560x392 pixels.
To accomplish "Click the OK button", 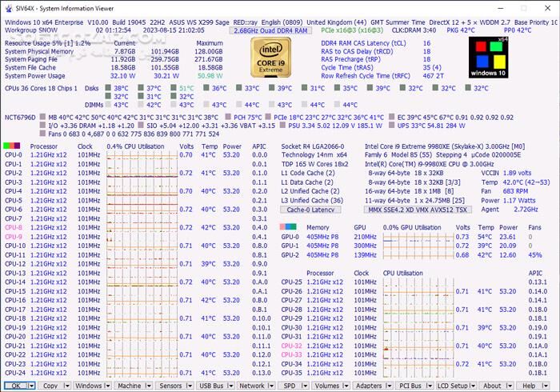I will (x=16, y=386).
